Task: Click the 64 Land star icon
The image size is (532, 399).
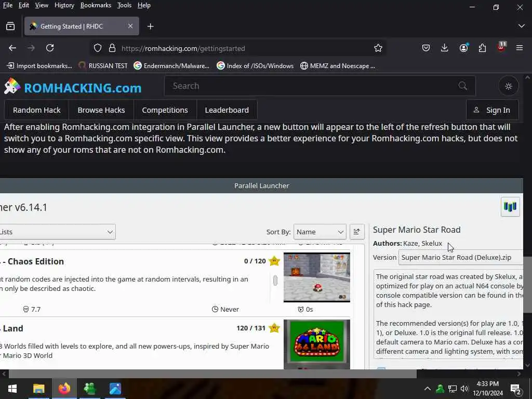Action: point(274,328)
